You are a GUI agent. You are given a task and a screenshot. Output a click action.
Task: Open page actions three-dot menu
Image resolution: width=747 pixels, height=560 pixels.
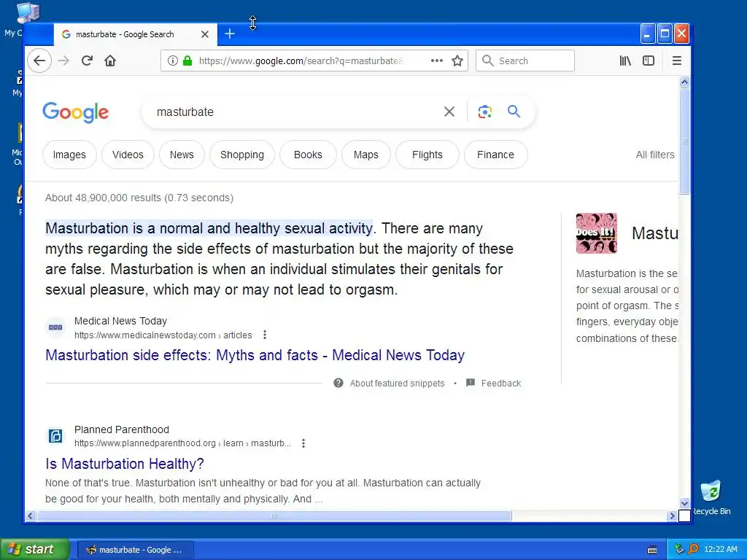point(436,61)
